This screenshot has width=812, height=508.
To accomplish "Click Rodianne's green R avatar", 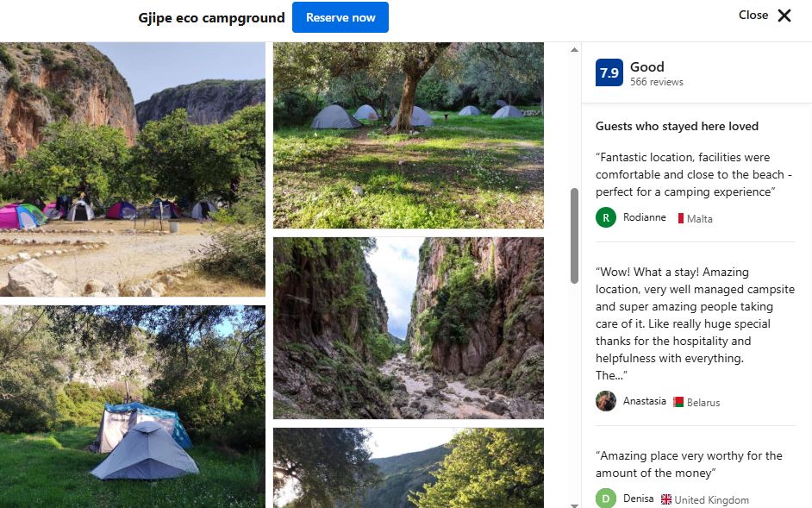I will [606, 217].
